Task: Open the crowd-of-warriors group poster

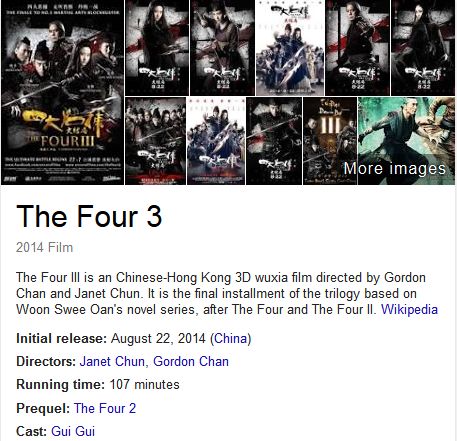Action: pyautogui.click(x=155, y=141)
